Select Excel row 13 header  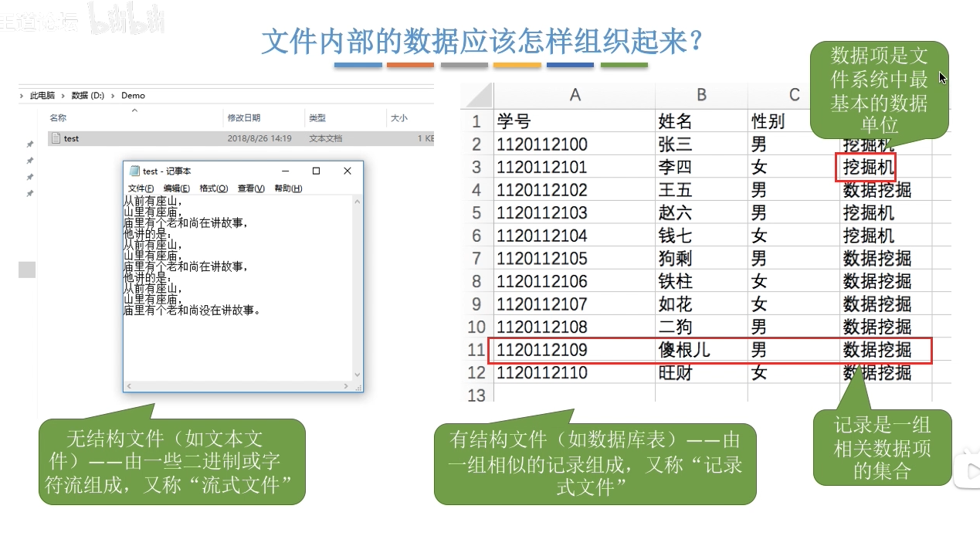pyautogui.click(x=477, y=395)
